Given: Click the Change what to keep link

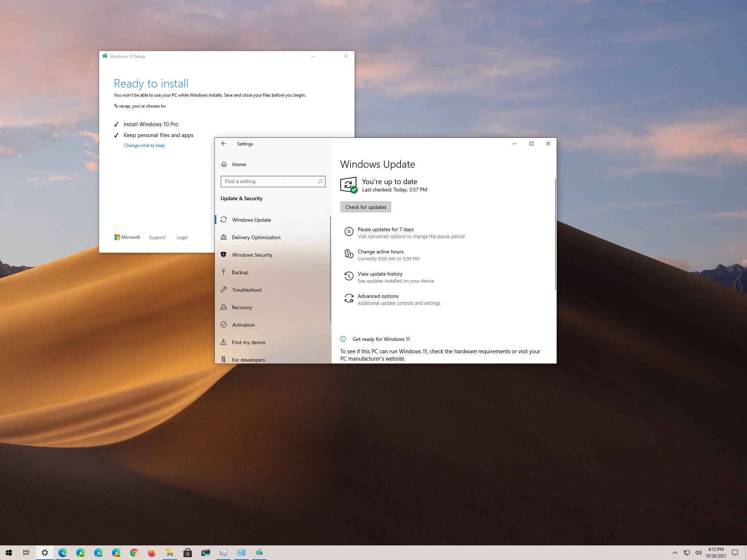Looking at the screenshot, I should [x=144, y=145].
